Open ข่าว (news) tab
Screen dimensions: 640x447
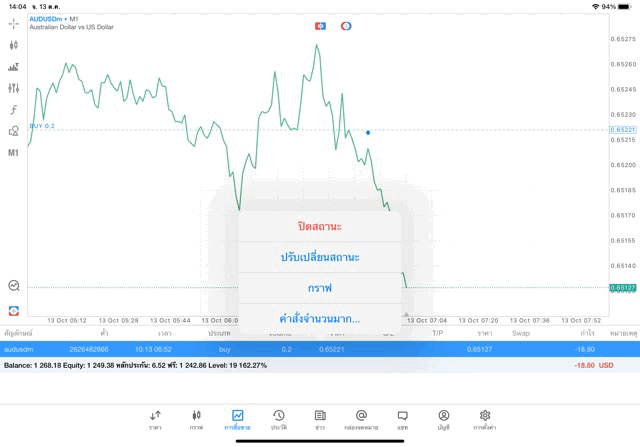coord(320,419)
